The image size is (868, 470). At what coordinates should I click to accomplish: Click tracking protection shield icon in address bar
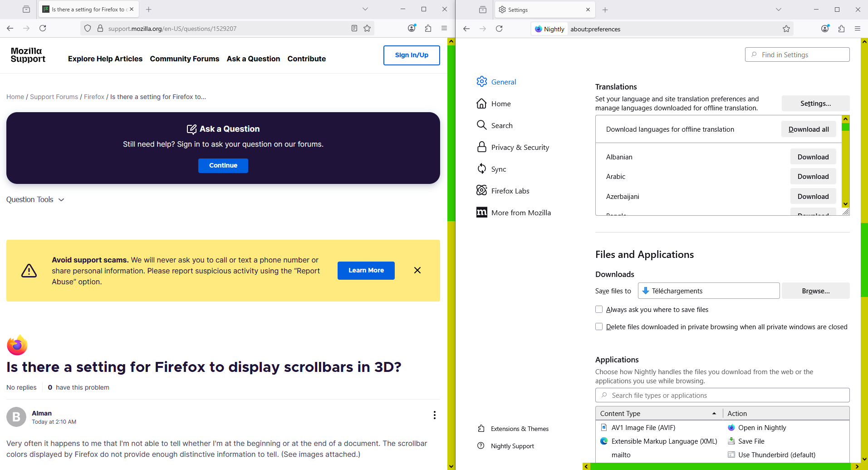tap(88, 28)
